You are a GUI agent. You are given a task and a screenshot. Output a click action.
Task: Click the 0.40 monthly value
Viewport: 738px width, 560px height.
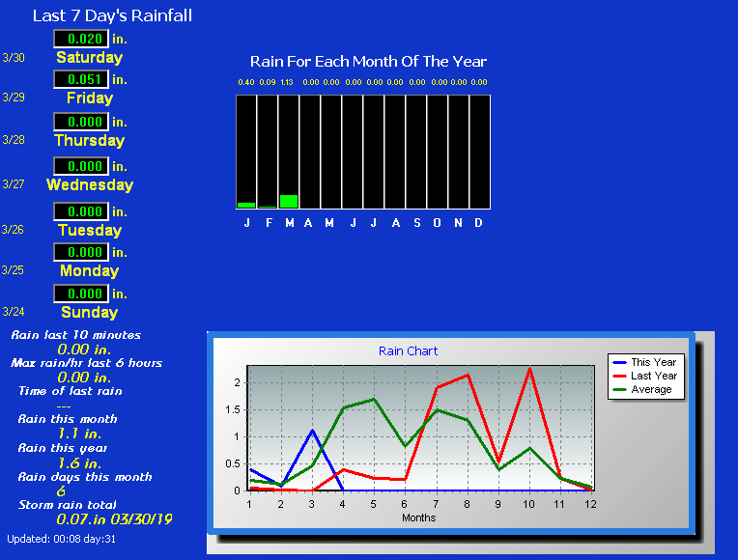coord(246,82)
